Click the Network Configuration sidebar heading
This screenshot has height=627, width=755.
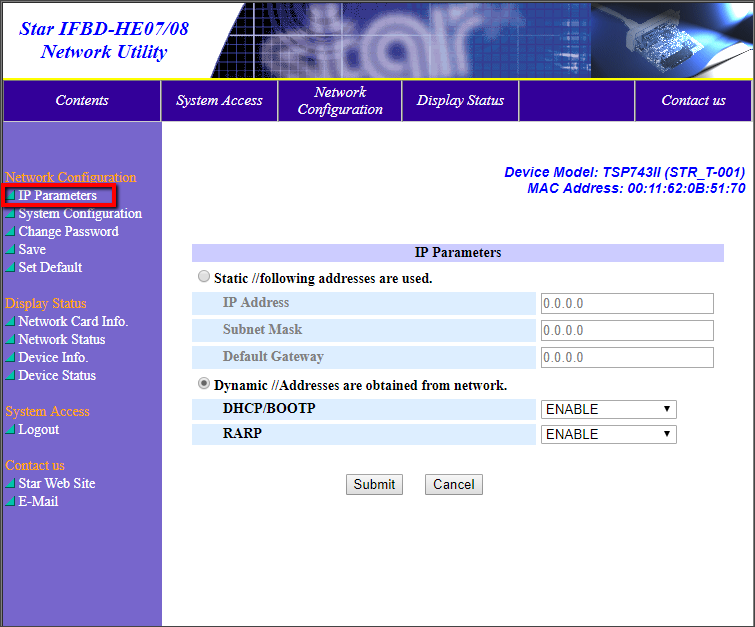click(71, 177)
